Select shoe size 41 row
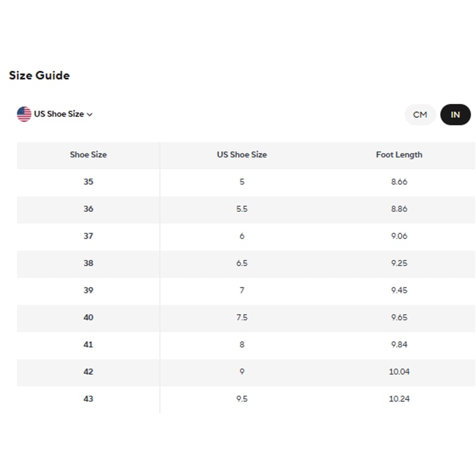 click(88, 345)
